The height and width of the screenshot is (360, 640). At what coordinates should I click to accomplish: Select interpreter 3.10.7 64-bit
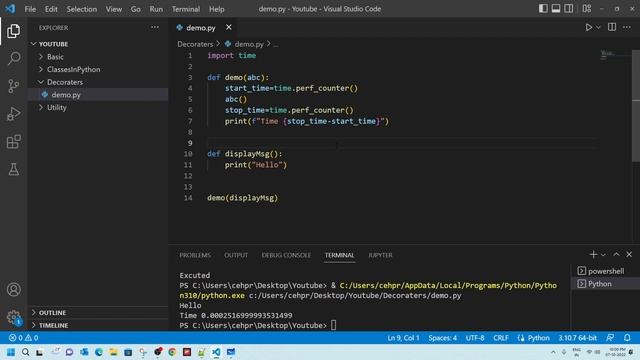[x=578, y=338]
